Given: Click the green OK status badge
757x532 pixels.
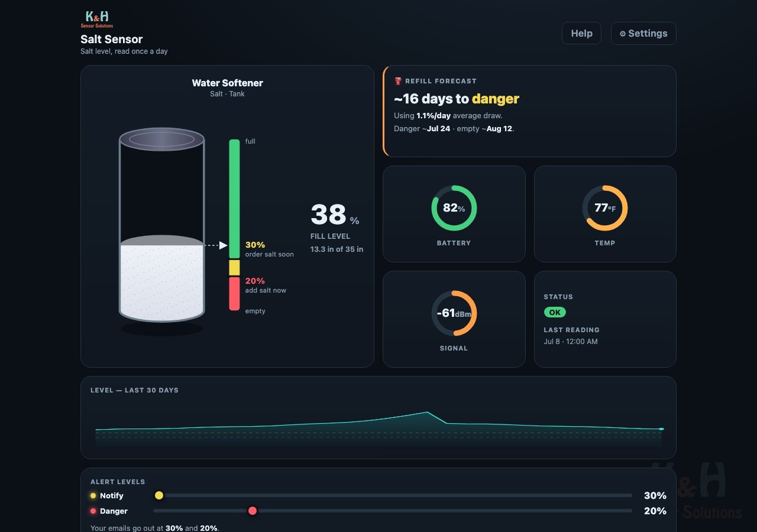Looking at the screenshot, I should (555, 312).
